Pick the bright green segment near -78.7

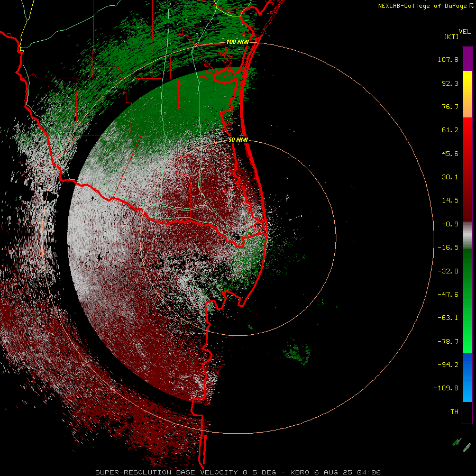tap(467, 340)
